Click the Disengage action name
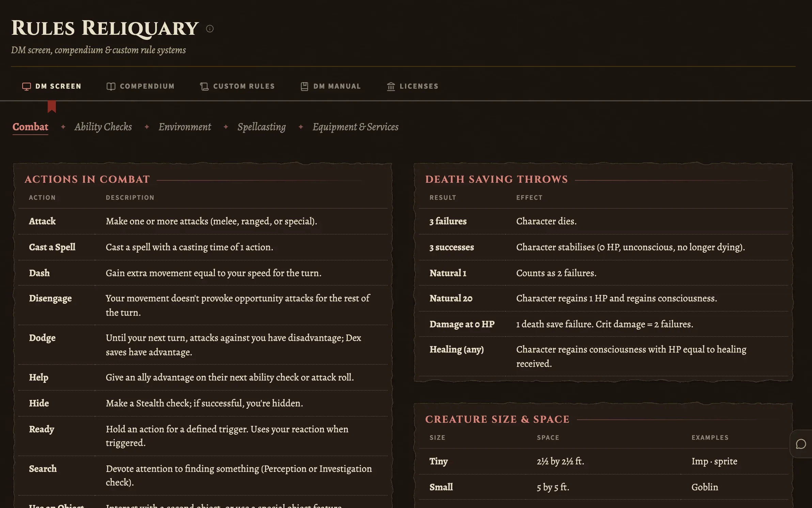 point(50,298)
